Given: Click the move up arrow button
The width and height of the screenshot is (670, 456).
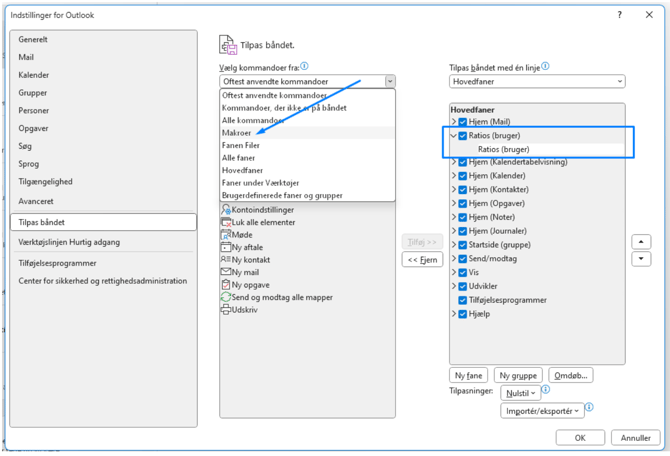Looking at the screenshot, I should (642, 242).
